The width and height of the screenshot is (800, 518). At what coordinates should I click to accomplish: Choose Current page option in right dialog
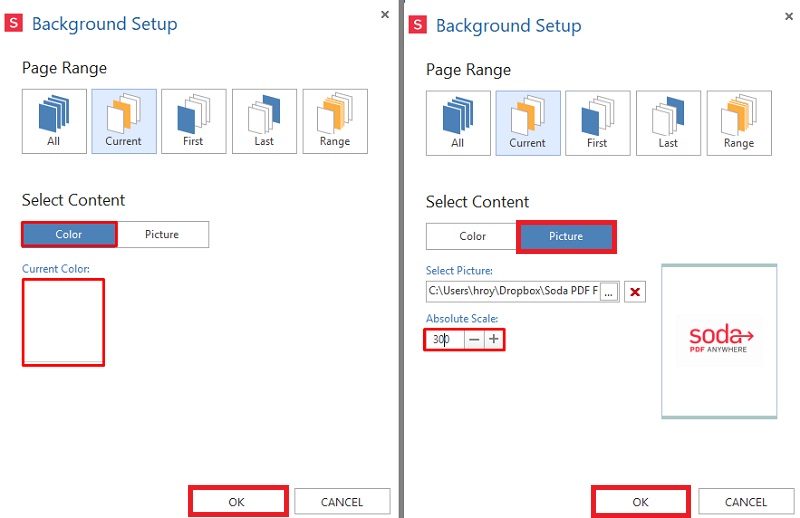coord(528,123)
